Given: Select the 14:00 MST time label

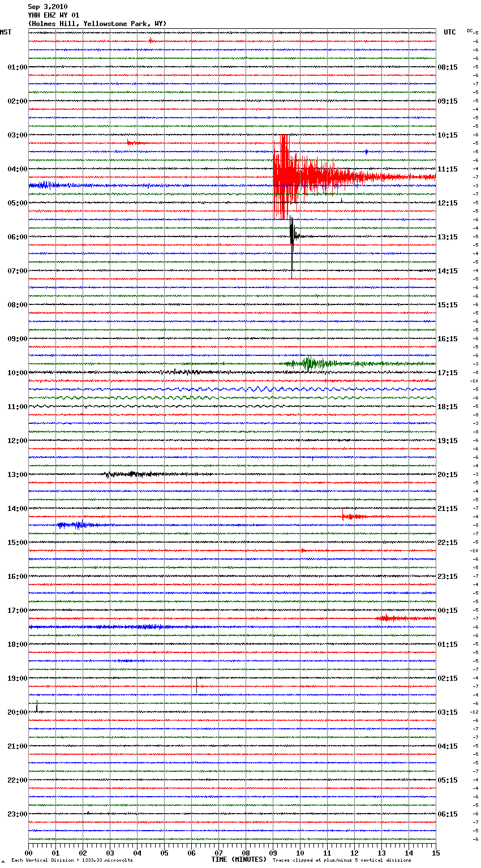Looking at the screenshot, I should [18, 509].
